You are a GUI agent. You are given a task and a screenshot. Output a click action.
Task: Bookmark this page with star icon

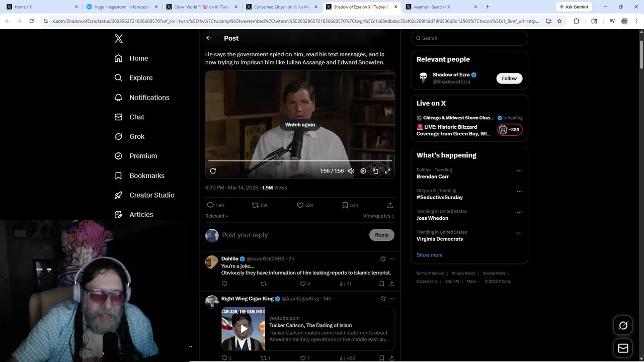point(559,21)
